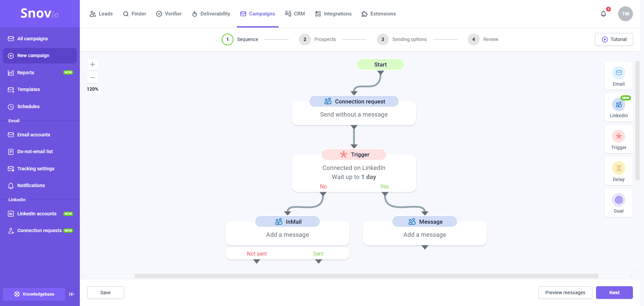644x306 pixels.
Task: Open Schedules in sidebar
Action: click(x=40, y=106)
